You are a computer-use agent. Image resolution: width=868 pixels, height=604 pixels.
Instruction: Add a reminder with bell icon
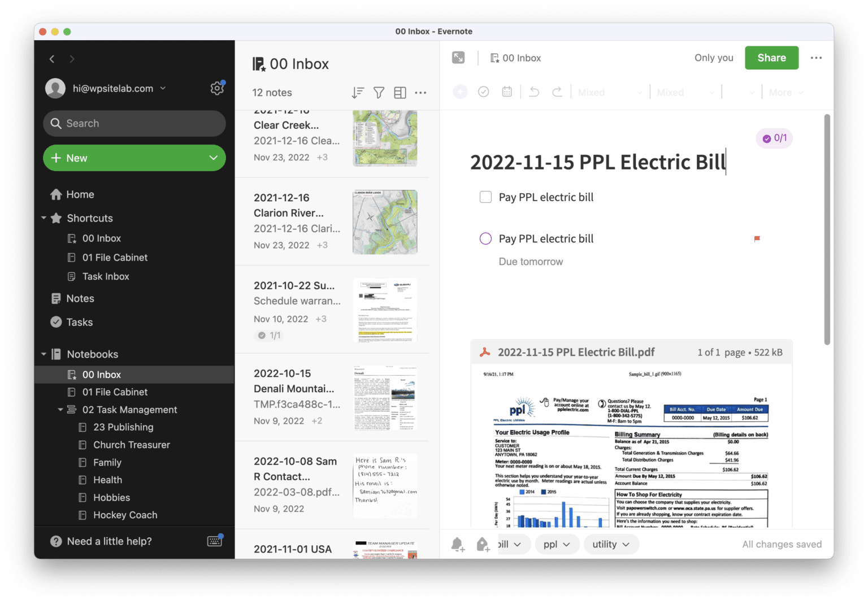pyautogui.click(x=458, y=544)
